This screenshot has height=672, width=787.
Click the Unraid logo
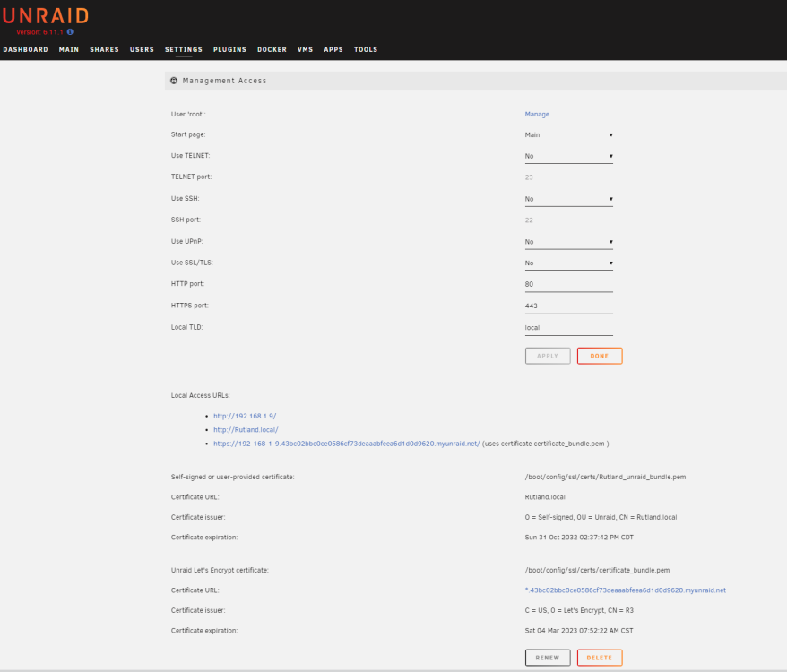click(x=45, y=16)
